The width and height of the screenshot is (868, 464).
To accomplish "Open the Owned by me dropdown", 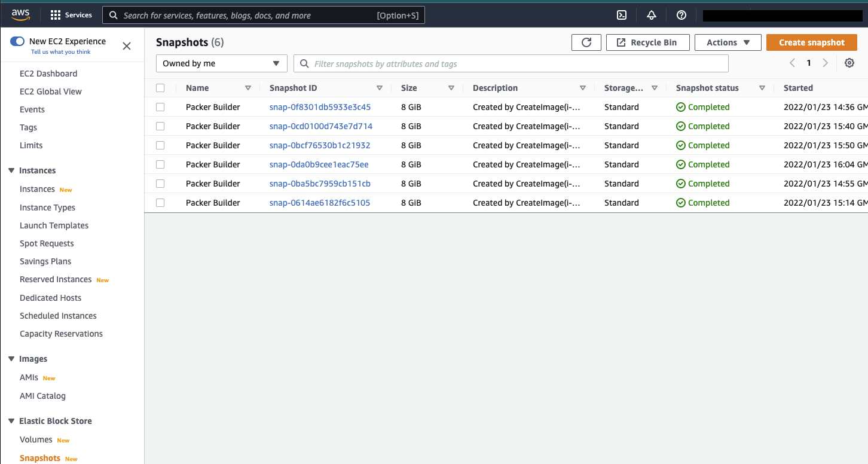I will click(222, 63).
